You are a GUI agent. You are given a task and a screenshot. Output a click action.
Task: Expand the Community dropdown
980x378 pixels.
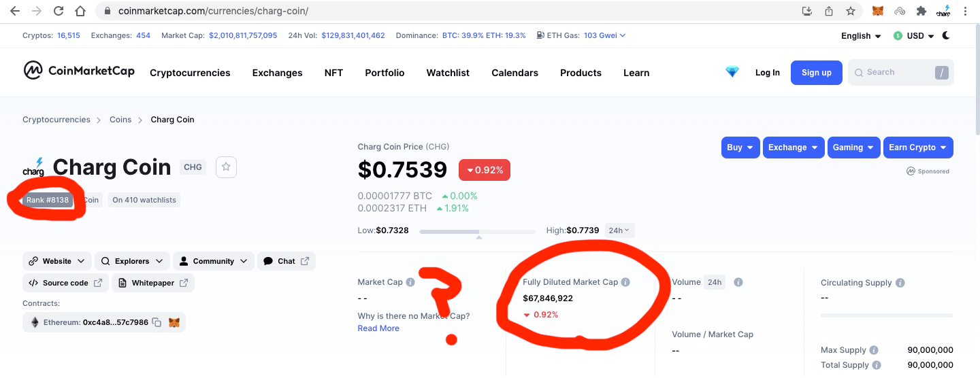[214, 261]
